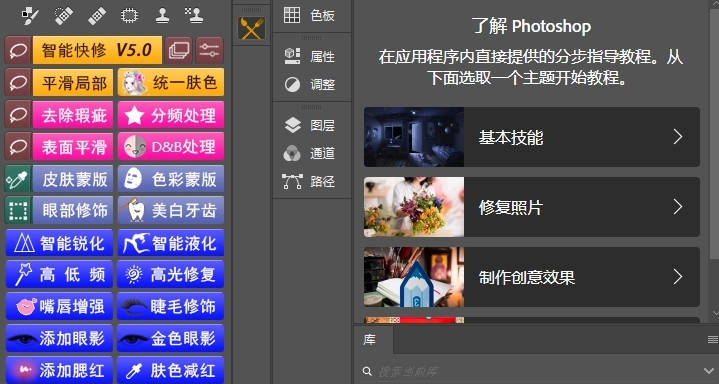Open sliders settings icon beside 智能快修 V5.0
719x384 pixels.
pos(210,50)
